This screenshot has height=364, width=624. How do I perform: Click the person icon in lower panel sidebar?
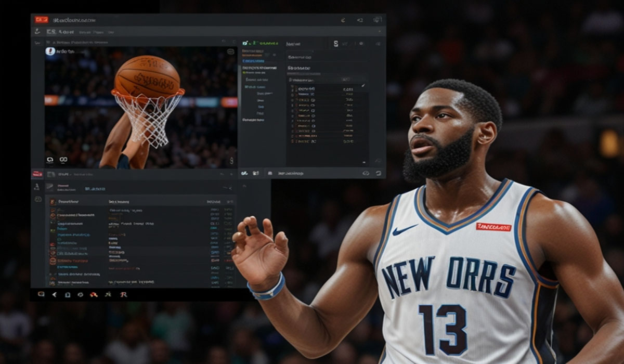(37, 187)
